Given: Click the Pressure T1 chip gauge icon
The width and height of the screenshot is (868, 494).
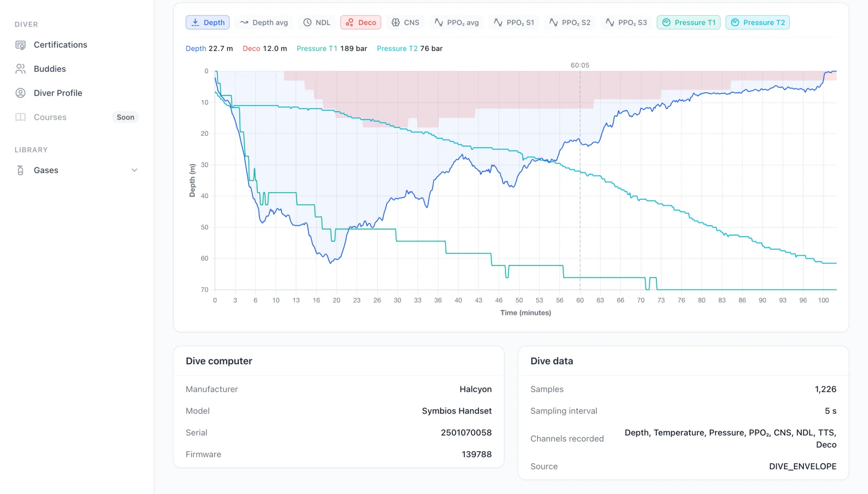Looking at the screenshot, I should coord(667,22).
